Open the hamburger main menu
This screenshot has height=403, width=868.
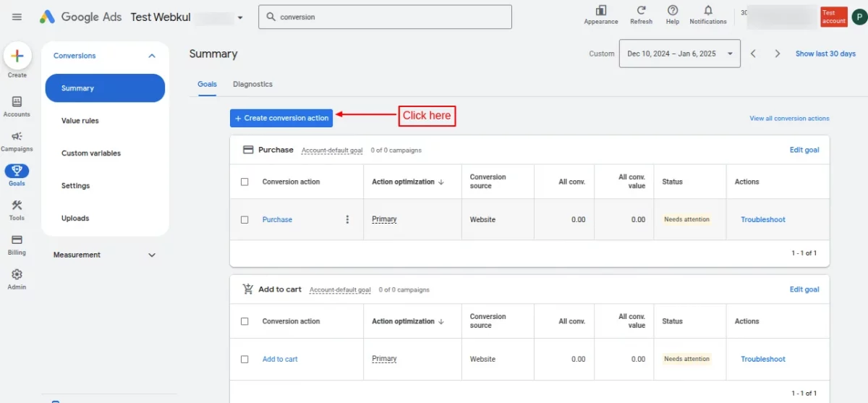[17, 17]
